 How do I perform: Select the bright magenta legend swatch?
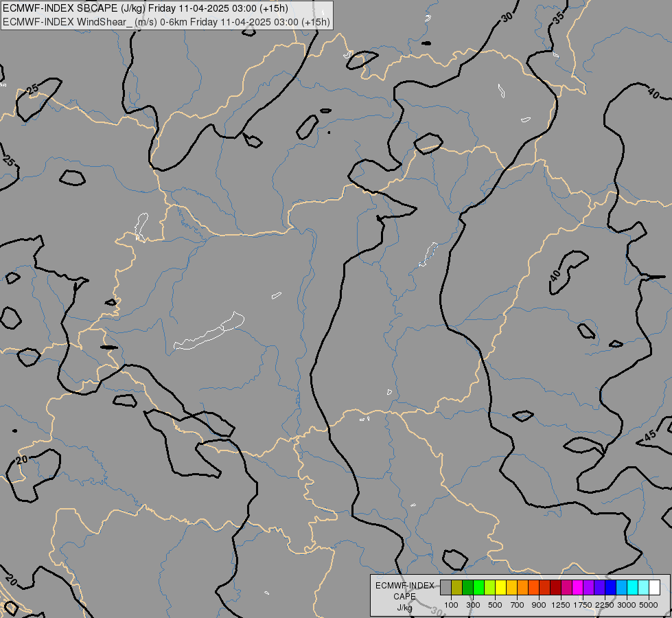[578, 587]
